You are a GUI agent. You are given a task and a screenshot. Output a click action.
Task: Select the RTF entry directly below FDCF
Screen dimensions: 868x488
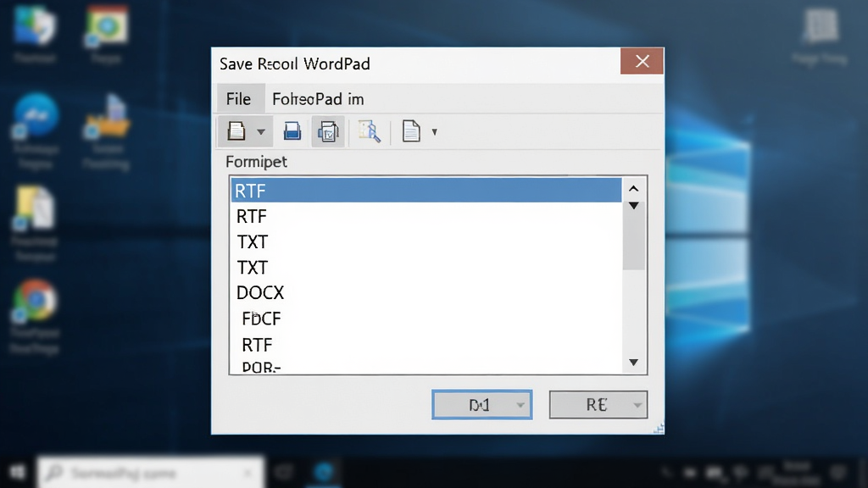[x=426, y=345]
